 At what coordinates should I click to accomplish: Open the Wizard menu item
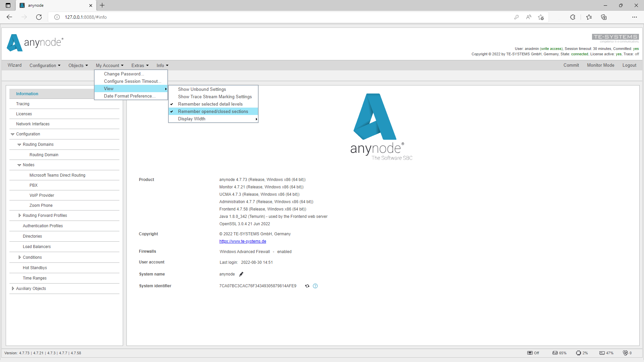click(x=15, y=65)
